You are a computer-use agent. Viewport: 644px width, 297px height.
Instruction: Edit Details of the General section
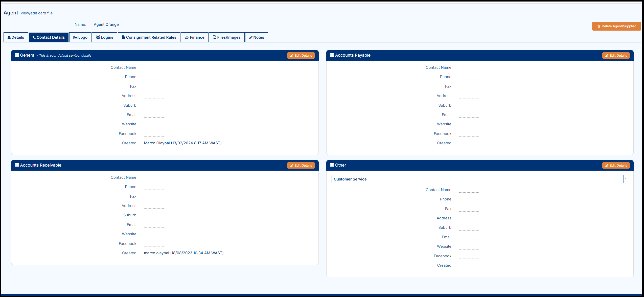pos(301,56)
